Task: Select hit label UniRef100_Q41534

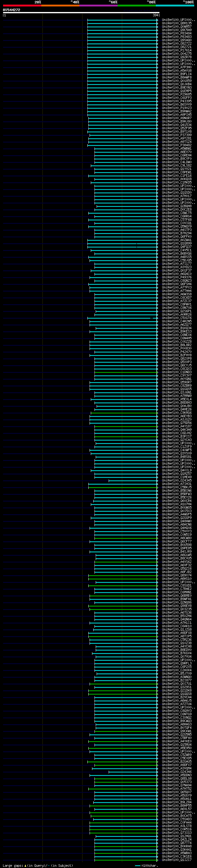Action: click(177, 125)
